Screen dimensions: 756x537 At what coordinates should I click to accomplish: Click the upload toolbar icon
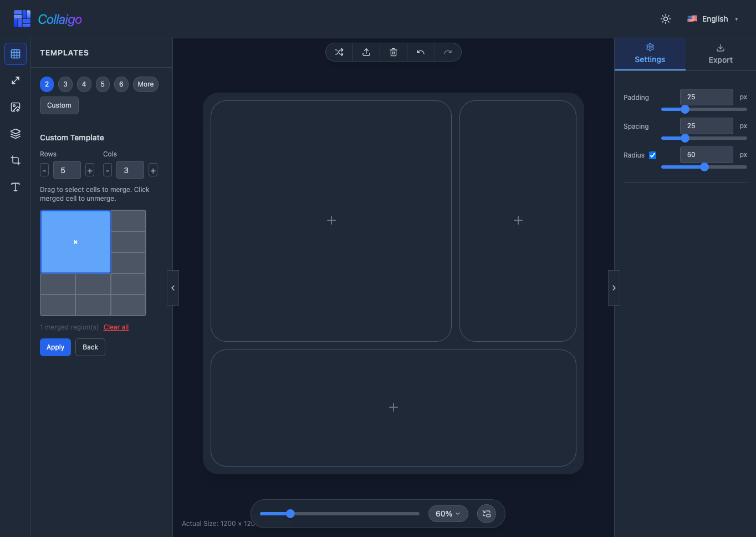(366, 52)
